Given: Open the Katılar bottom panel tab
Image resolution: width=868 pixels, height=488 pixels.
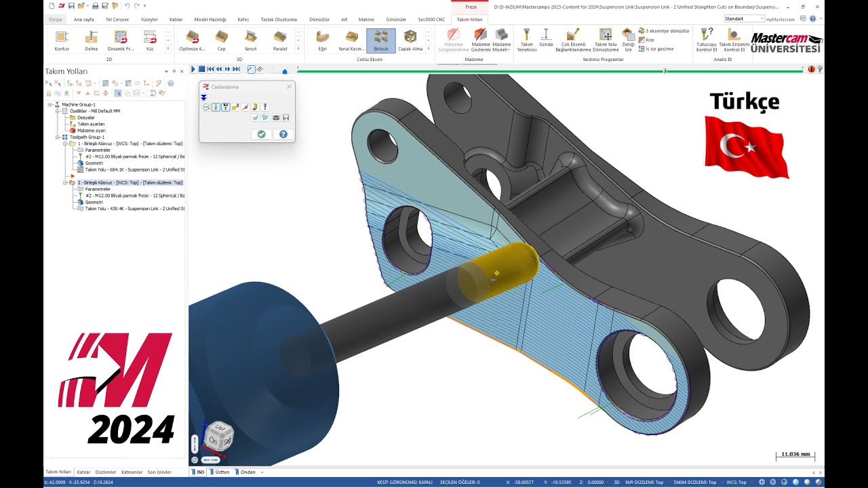Looking at the screenshot, I should 83,472.
